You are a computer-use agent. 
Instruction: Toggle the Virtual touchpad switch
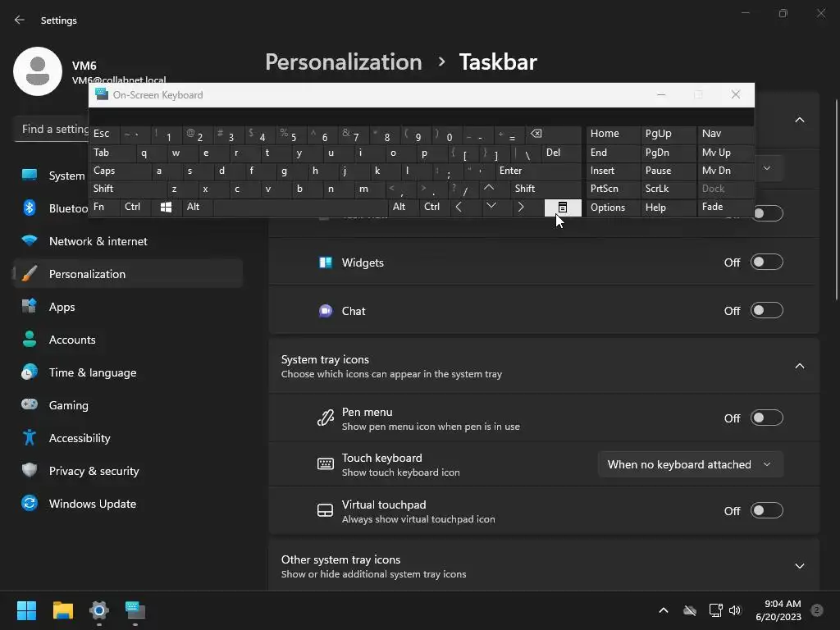pos(767,510)
